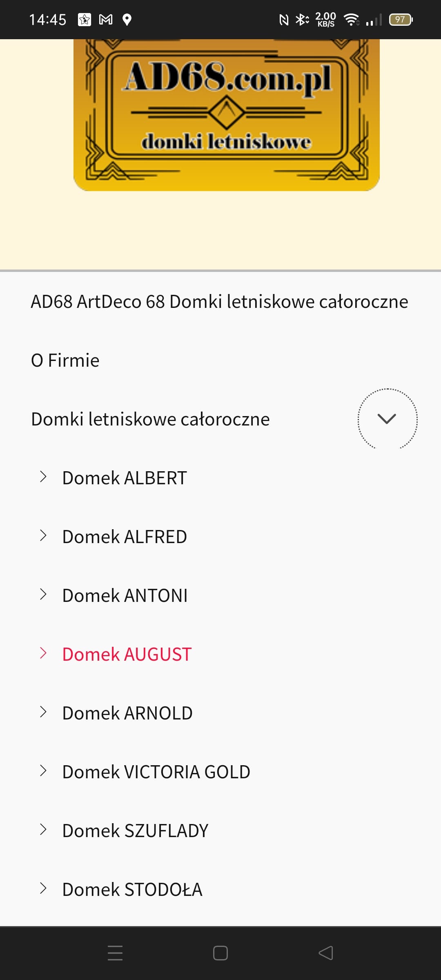Image resolution: width=441 pixels, height=980 pixels.
Task: Open Domki letniskowe całoroczne menu entry
Action: 150,419
